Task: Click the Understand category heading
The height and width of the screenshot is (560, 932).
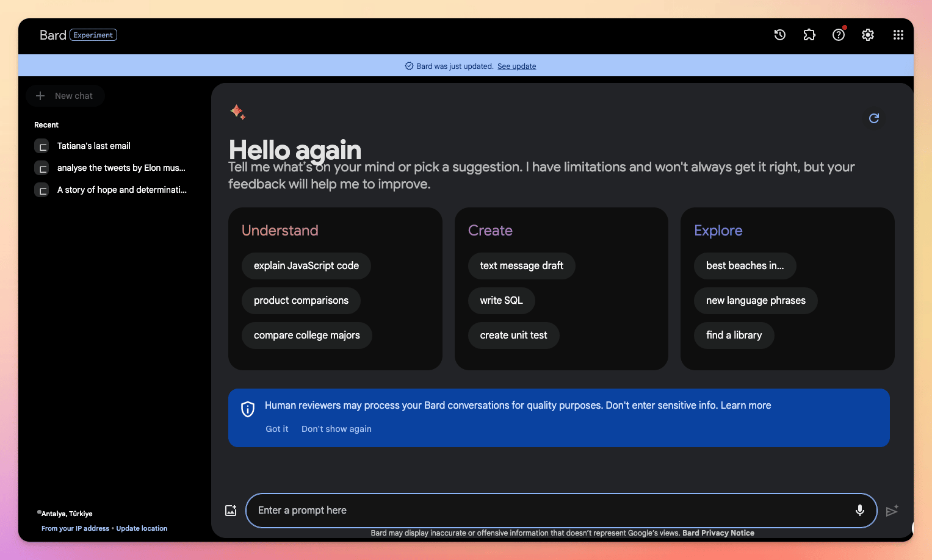Action: pyautogui.click(x=280, y=231)
